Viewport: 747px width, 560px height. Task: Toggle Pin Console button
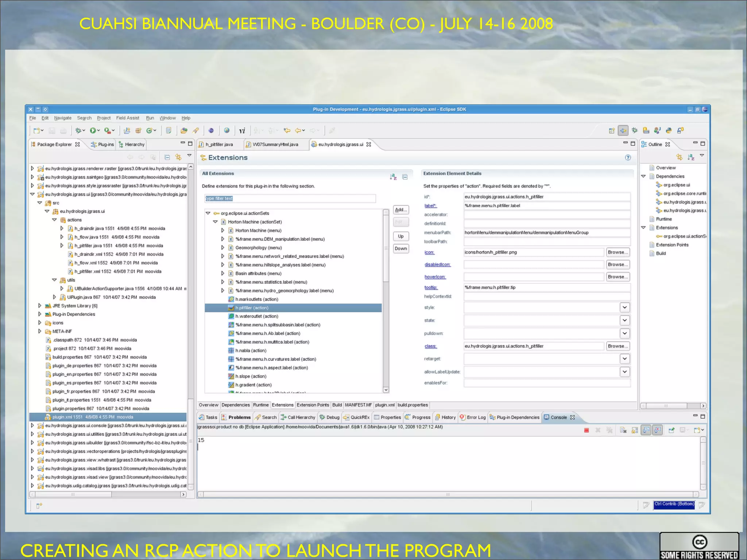point(671,430)
